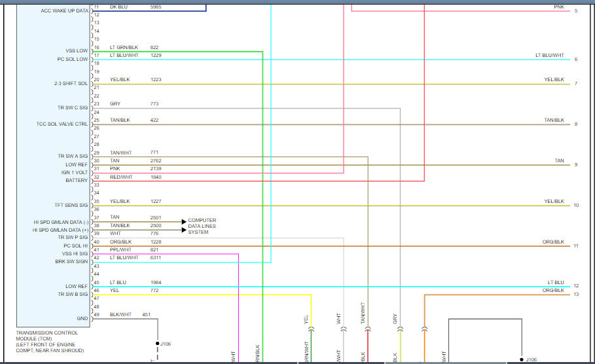Click the DK BLU wire color label

tap(118, 7)
